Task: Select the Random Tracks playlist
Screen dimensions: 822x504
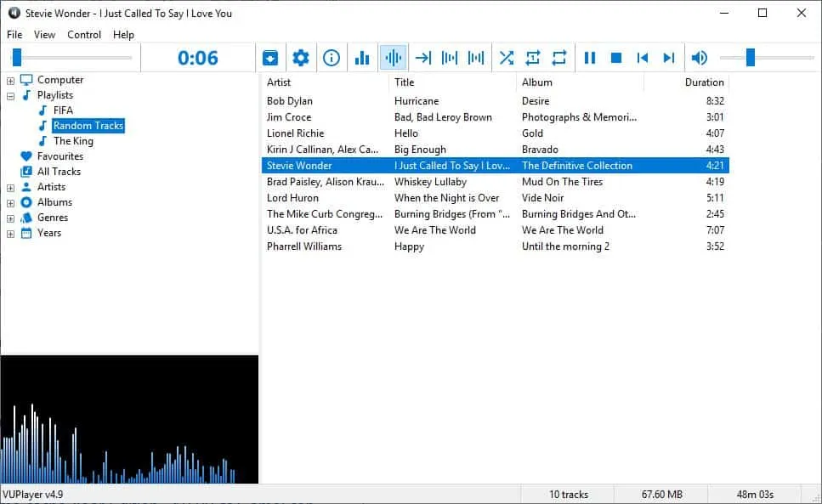Action: pyautogui.click(x=88, y=126)
